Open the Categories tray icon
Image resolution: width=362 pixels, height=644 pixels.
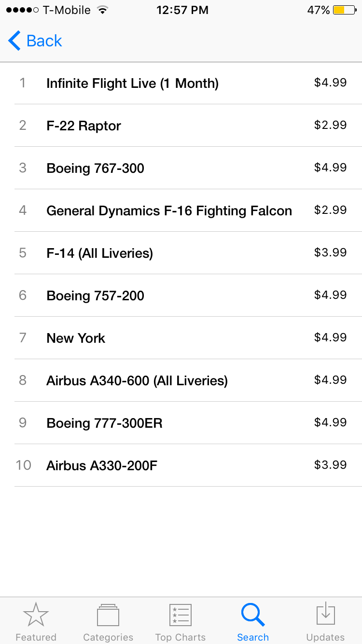coord(108,615)
